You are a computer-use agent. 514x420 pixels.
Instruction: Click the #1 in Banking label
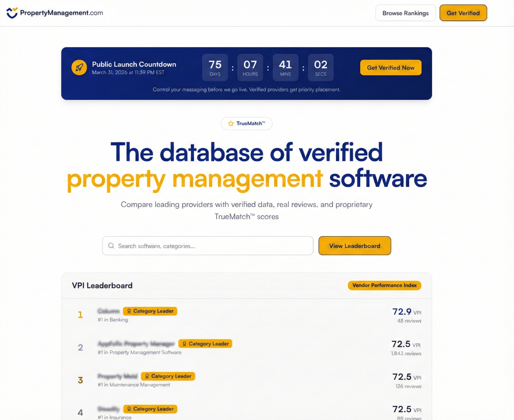[113, 320]
